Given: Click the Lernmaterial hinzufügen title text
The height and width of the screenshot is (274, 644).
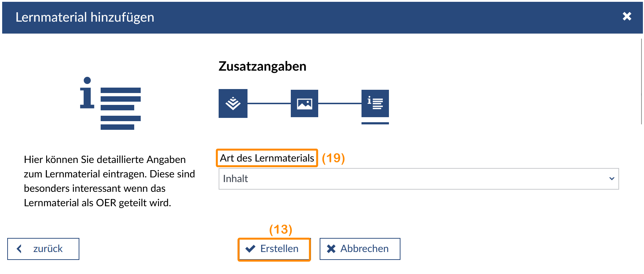Looking at the screenshot, I should point(84,17).
